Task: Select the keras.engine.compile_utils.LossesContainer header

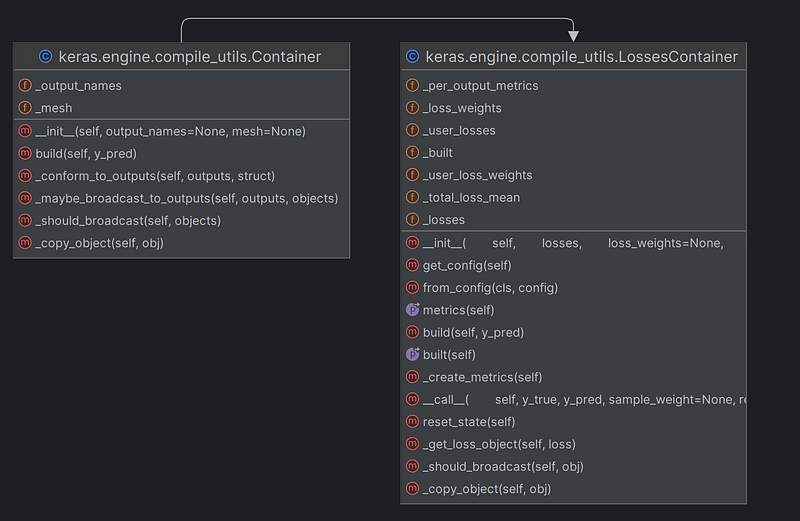Action: click(x=581, y=57)
